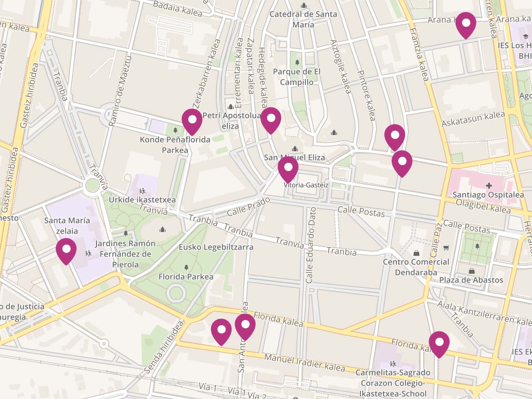The height and width of the screenshot is (399, 532).
Task: Select the pin left of San Antonio street
Action: coord(221,331)
